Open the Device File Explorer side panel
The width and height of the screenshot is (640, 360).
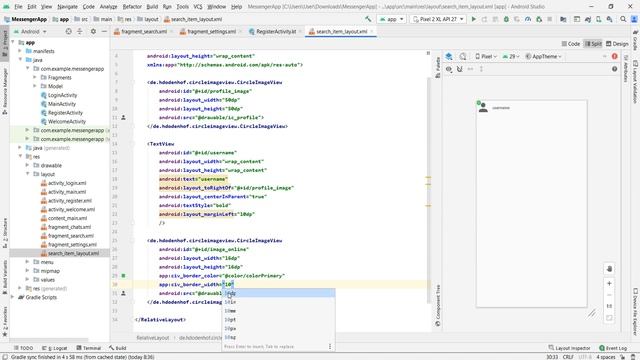635,311
